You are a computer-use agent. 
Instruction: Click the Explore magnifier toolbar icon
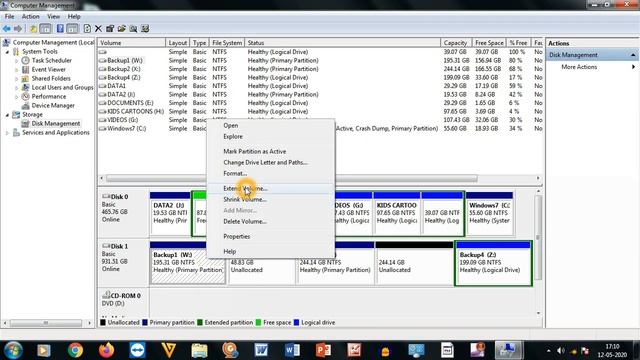point(133,29)
